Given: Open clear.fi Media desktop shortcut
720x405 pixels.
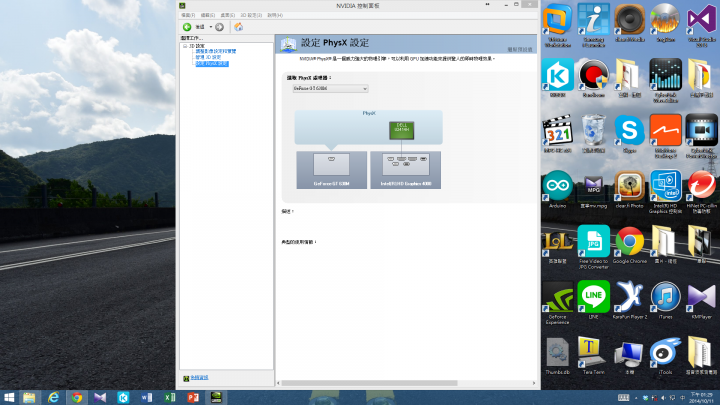Looking at the screenshot, I should pos(630,22).
